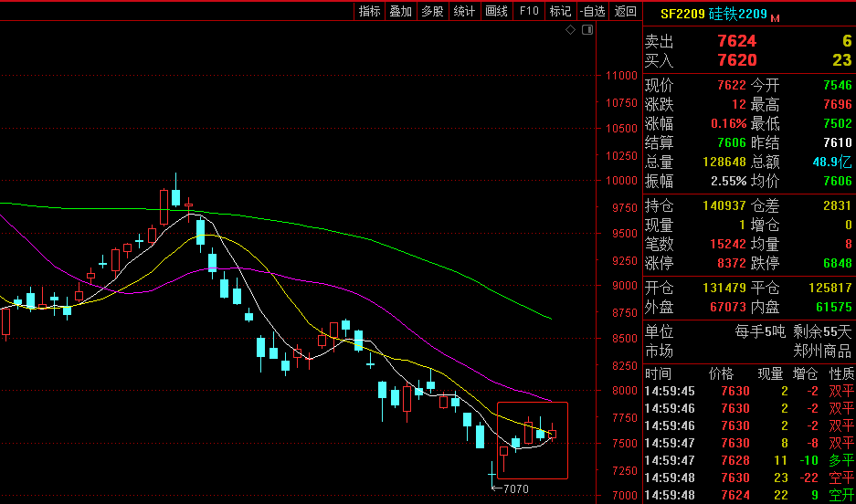Click the red M marker beside 硅铁2209
Viewport: 856px width, 504px height.
[x=776, y=17]
